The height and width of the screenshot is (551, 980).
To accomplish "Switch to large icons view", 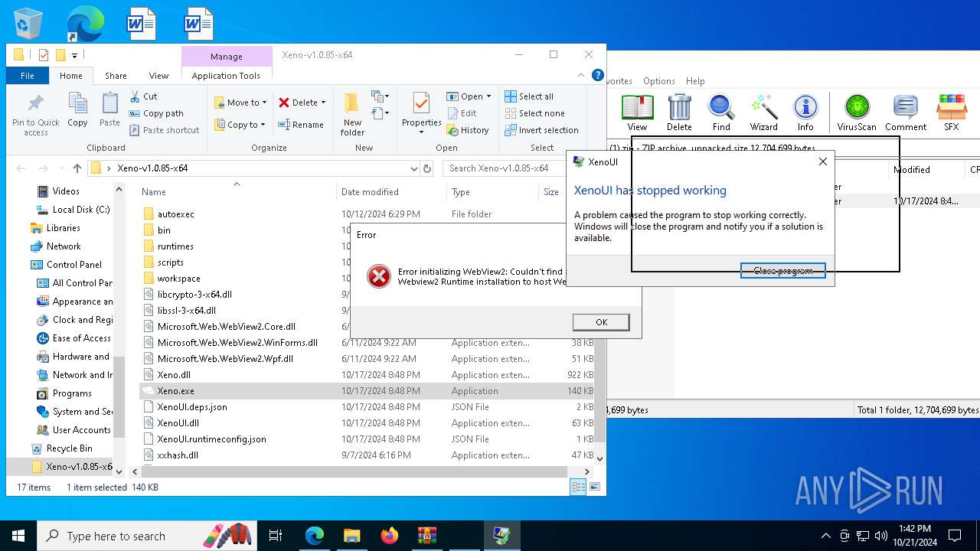I will coord(595,487).
